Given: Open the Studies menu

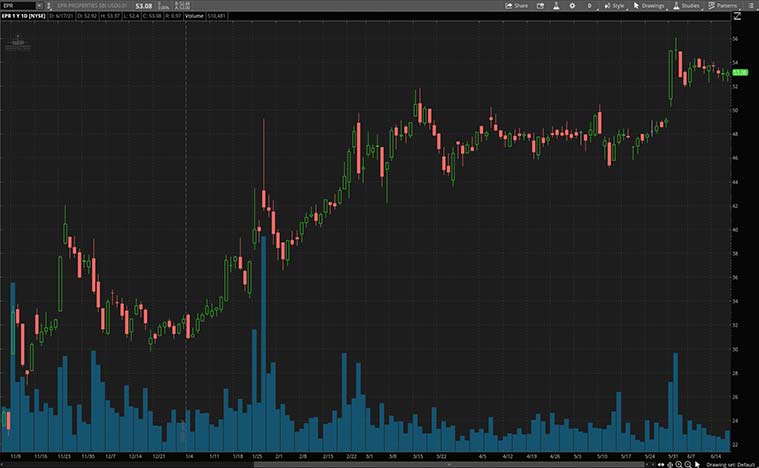Looking at the screenshot, I should [x=686, y=5].
